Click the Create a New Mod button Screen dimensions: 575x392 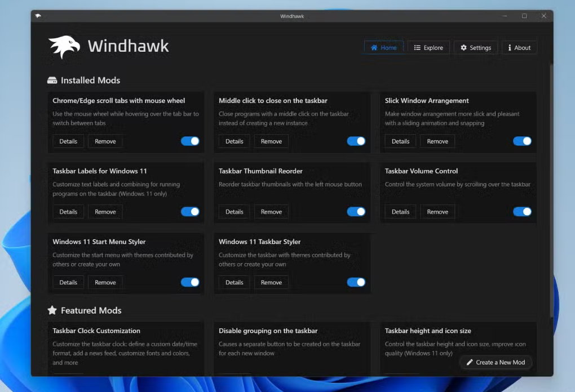496,362
